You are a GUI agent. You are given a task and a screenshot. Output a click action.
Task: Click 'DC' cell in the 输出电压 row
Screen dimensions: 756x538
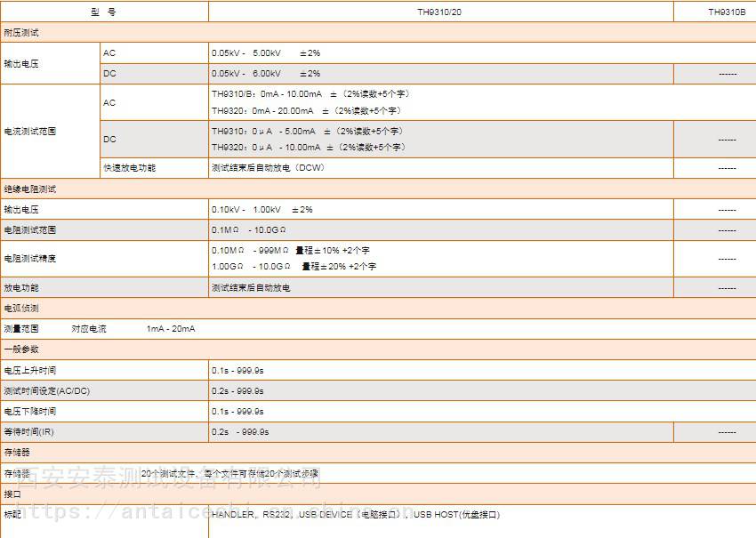pos(109,73)
